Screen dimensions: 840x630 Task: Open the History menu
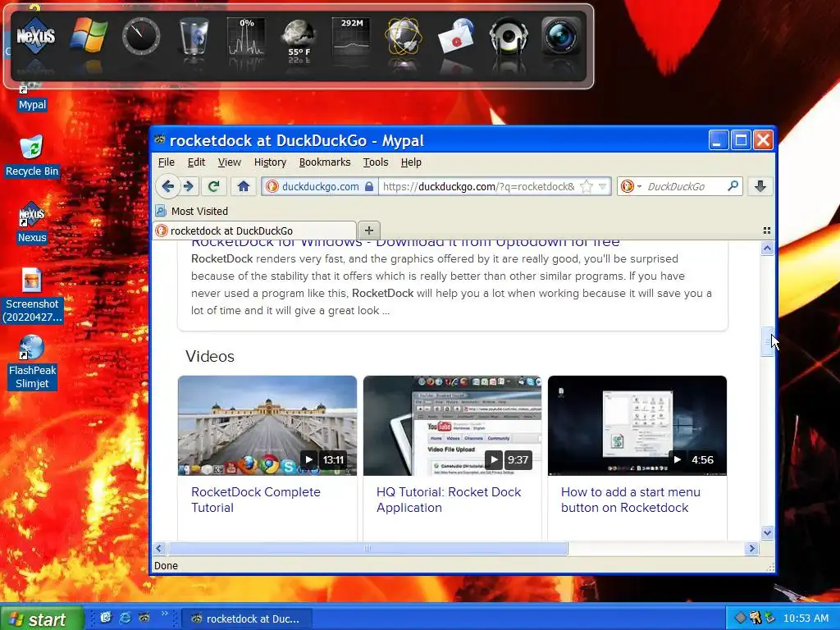[270, 162]
